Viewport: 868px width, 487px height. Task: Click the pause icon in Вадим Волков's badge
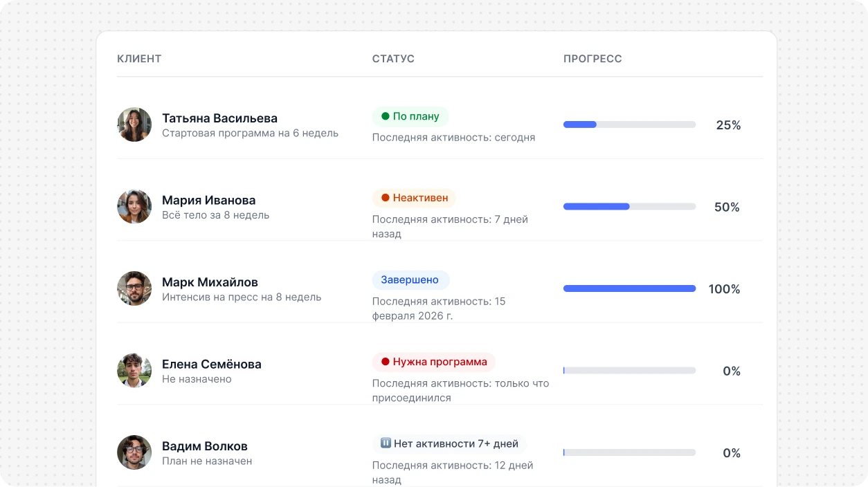click(x=386, y=443)
